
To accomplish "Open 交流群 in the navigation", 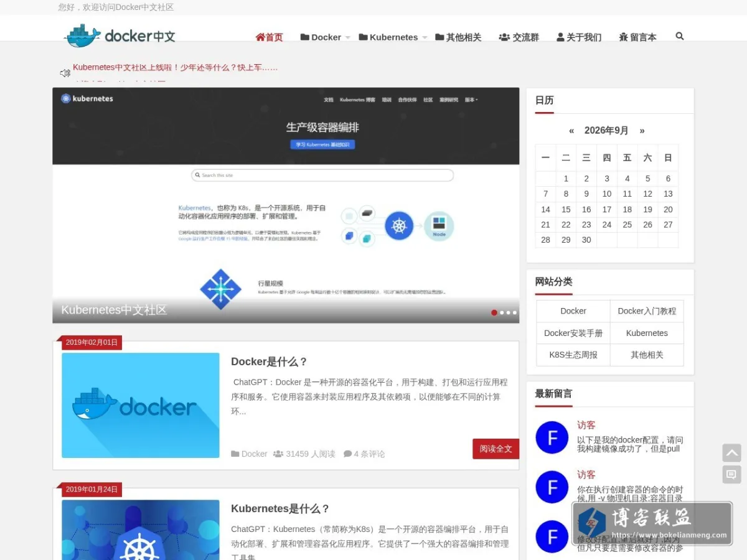I will point(519,37).
